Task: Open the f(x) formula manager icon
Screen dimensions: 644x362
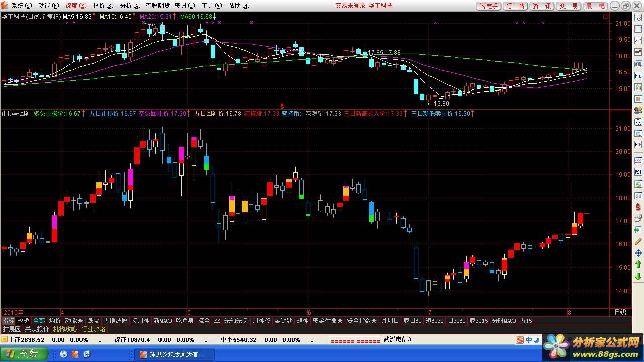Action: 638,122
